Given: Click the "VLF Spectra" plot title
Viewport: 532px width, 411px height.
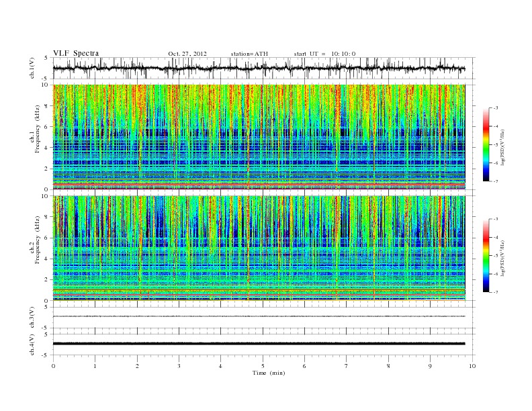Looking at the screenshot, I should click(x=76, y=53).
